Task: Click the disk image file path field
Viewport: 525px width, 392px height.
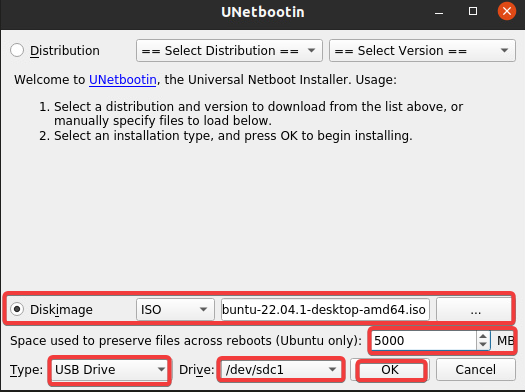Action: tap(325, 309)
